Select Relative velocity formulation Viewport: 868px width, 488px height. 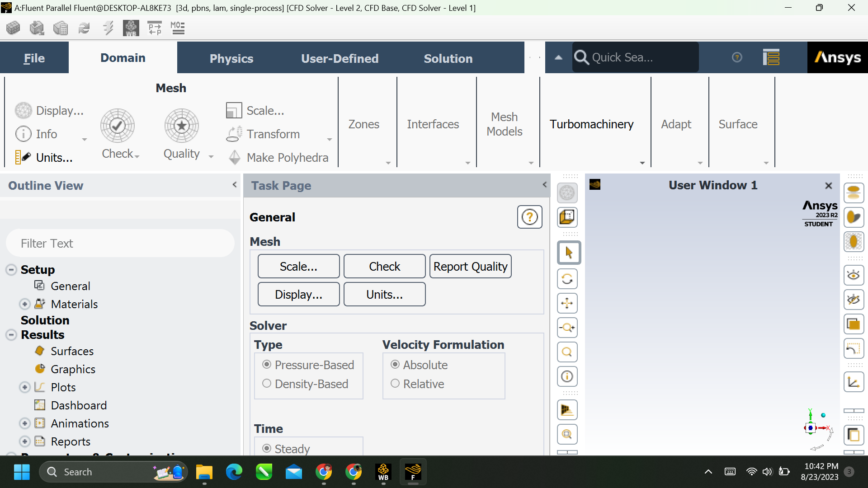pos(395,384)
